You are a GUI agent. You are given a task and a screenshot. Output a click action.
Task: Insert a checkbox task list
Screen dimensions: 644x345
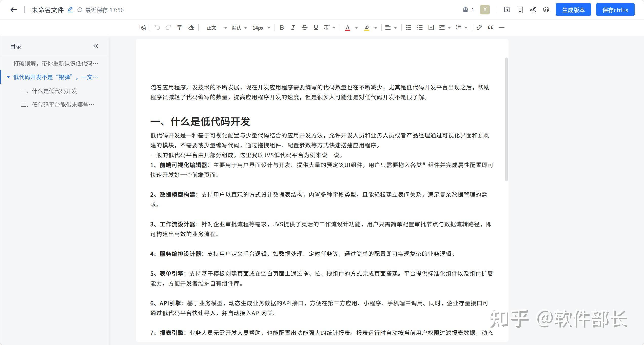click(x=431, y=27)
